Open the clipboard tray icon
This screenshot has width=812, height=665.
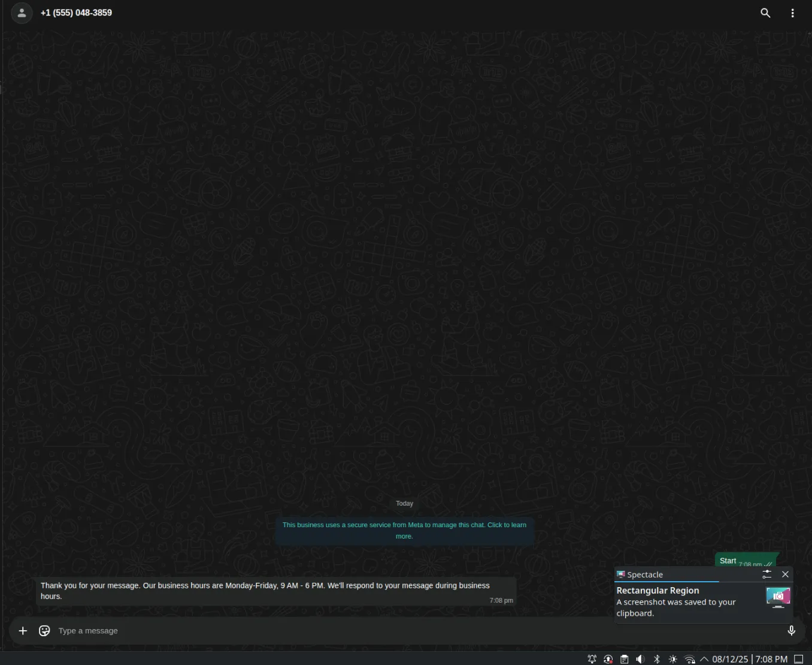624,659
